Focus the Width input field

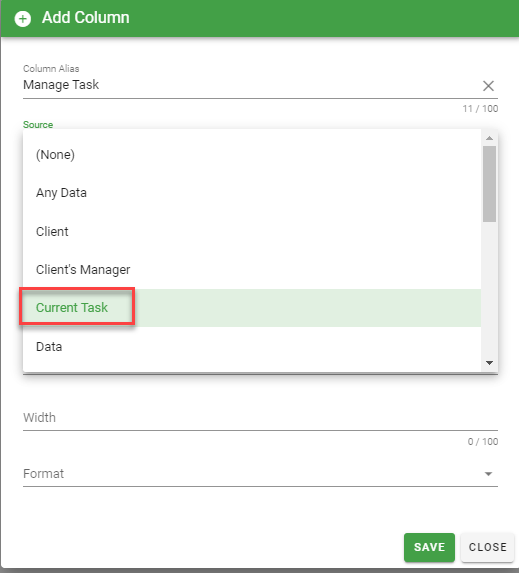click(260, 418)
